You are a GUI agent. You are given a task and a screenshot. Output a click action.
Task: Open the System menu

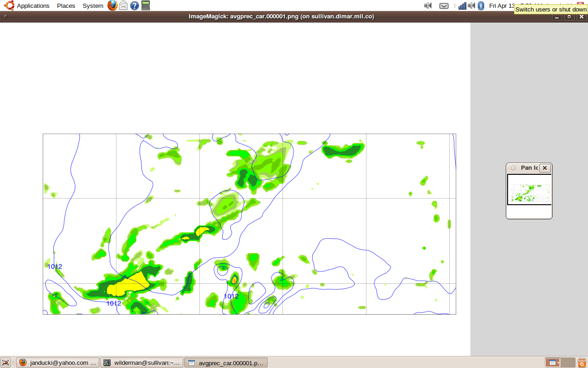[x=93, y=6]
